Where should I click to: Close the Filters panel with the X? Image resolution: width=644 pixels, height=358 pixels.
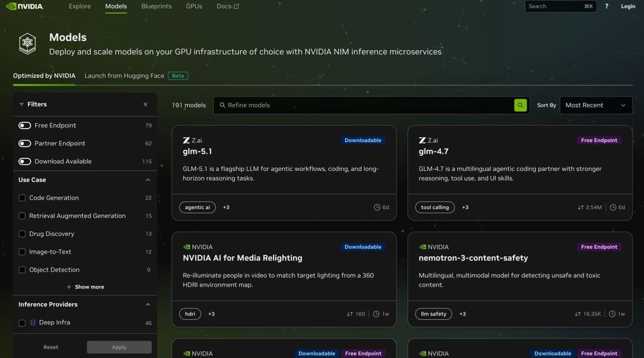pyautogui.click(x=145, y=105)
